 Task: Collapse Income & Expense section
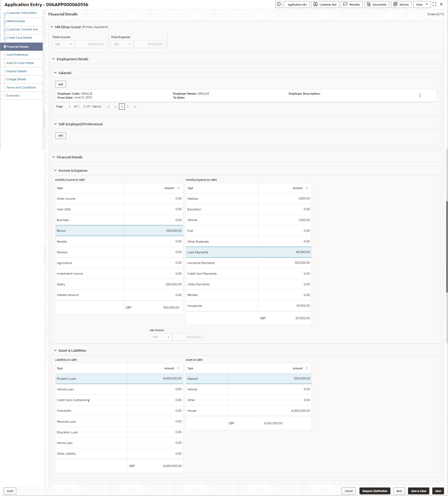click(55, 170)
